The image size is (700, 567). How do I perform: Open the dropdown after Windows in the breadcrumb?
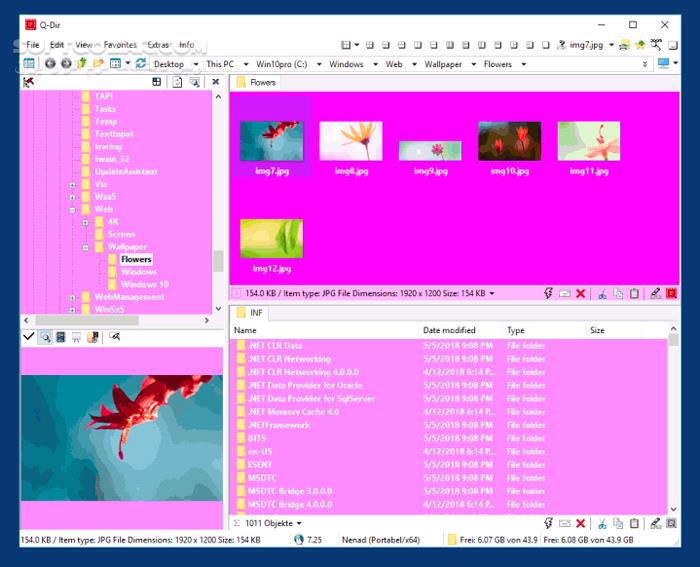[374, 64]
